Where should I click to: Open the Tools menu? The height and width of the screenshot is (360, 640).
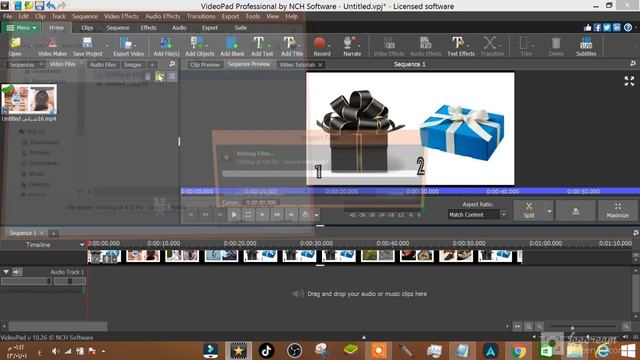[x=253, y=16]
